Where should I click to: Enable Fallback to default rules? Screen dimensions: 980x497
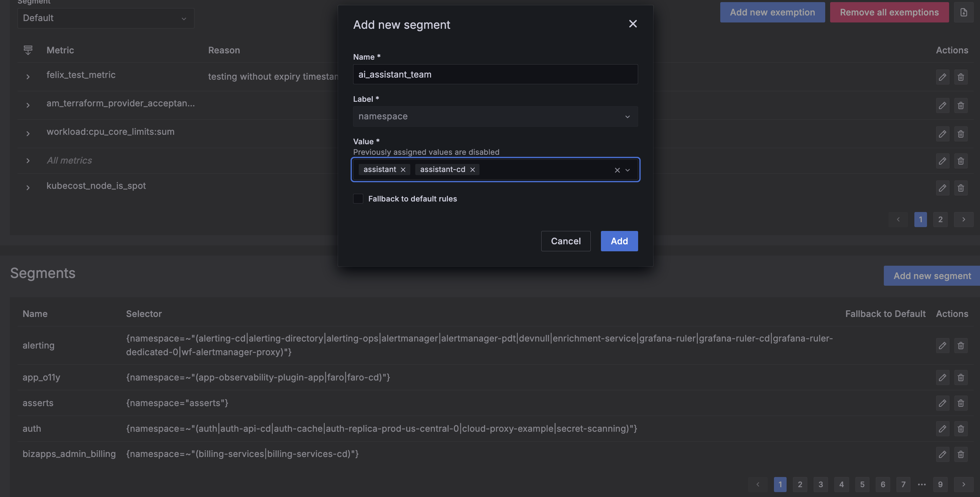point(358,199)
